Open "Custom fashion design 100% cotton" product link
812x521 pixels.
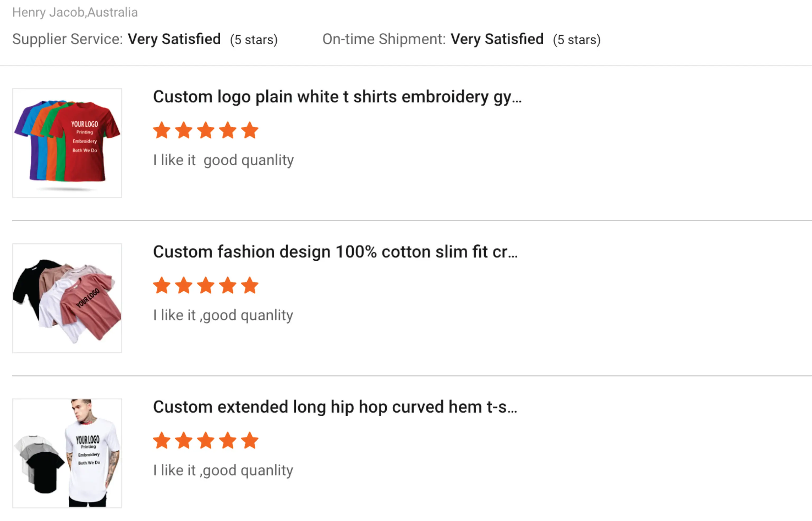[335, 252]
